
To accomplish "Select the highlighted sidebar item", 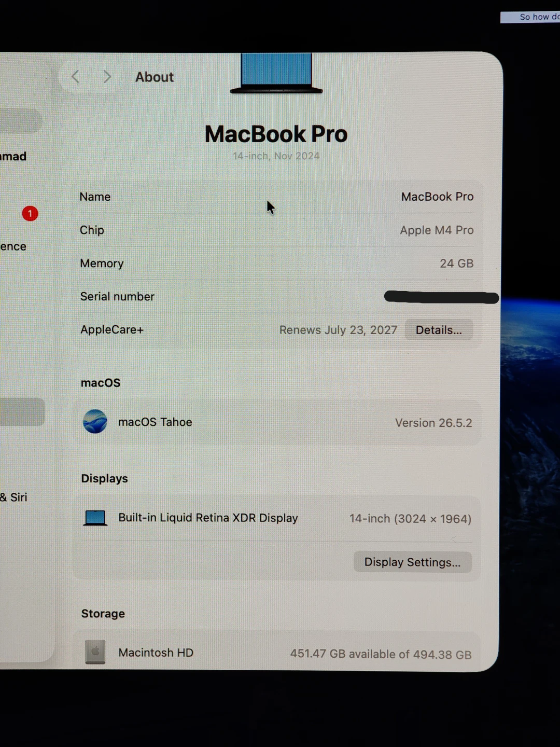I will pos(22,412).
